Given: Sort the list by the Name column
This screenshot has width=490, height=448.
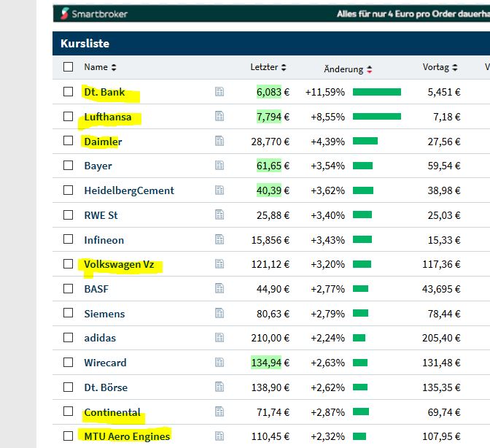Looking at the screenshot, I should [101, 67].
